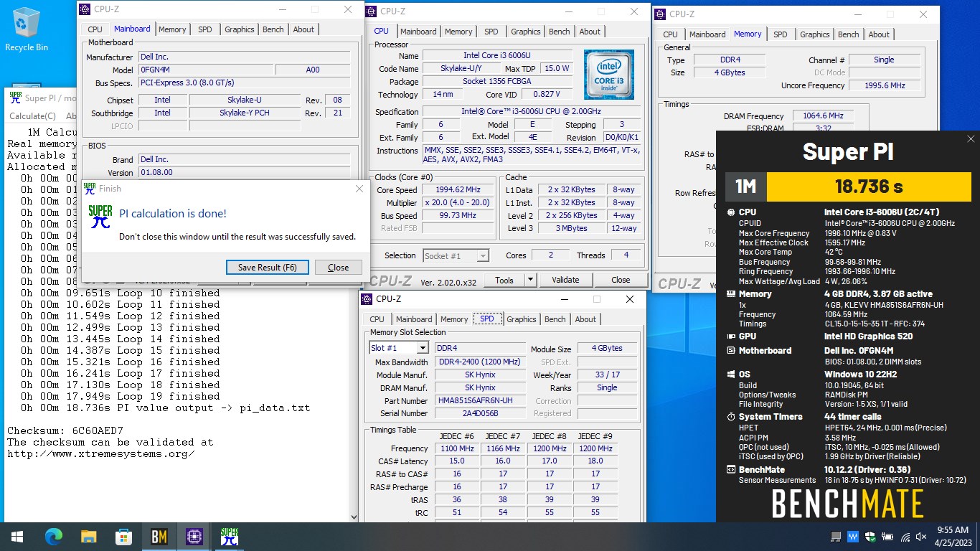Screen dimensions: 980x551
Task: Click the Windows OS icon in BenchMate panel
Action: [731, 375]
